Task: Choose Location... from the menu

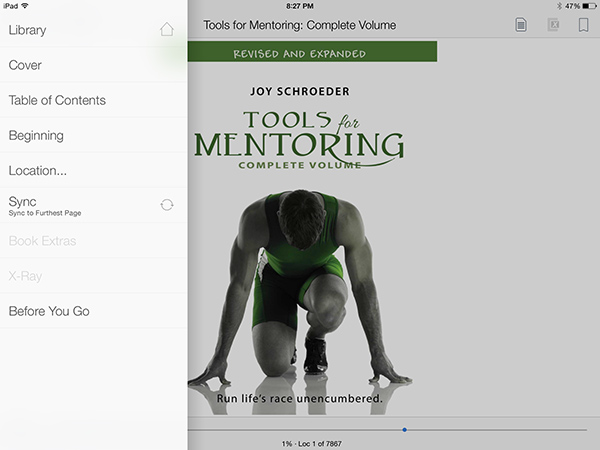Action: pyautogui.click(x=94, y=171)
